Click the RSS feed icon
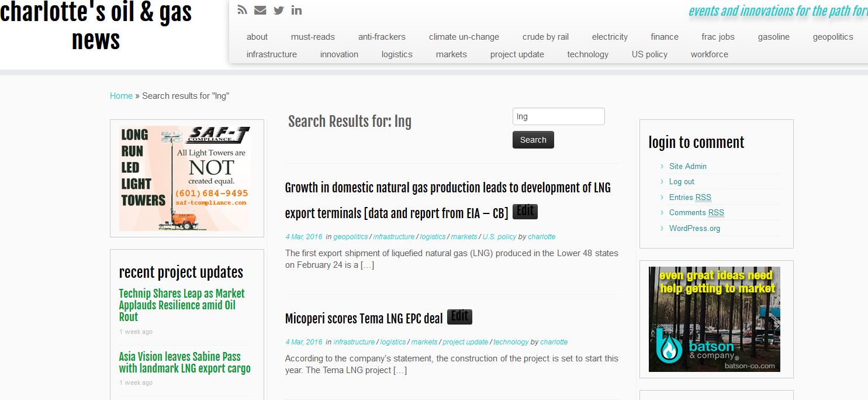The height and width of the screenshot is (400, 868). tap(243, 10)
